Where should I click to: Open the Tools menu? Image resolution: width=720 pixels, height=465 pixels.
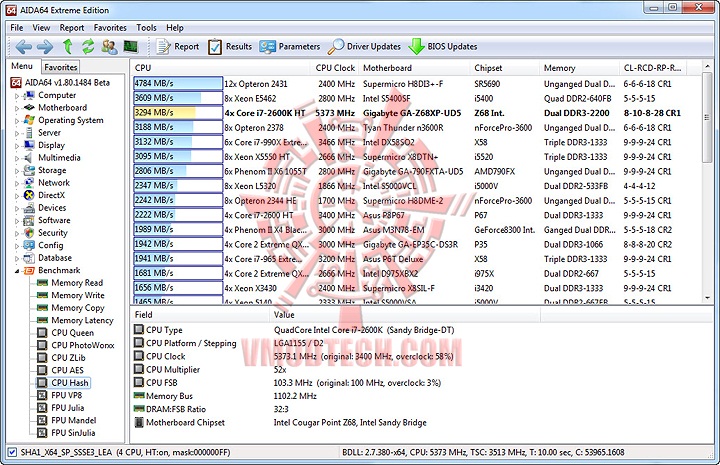[146, 28]
